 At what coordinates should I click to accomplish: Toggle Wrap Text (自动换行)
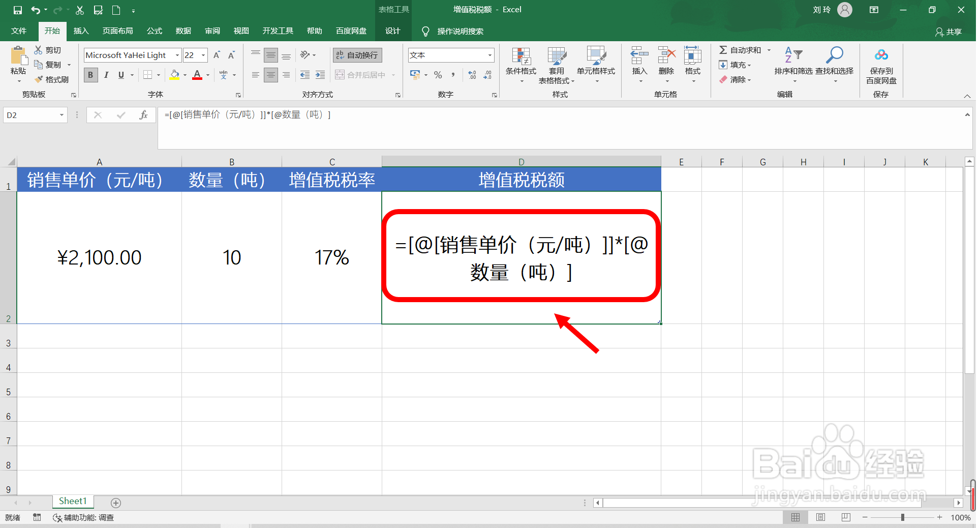(x=357, y=55)
